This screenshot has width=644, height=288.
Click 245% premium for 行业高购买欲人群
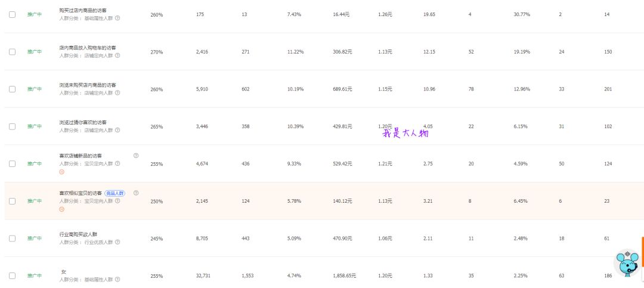click(x=156, y=239)
